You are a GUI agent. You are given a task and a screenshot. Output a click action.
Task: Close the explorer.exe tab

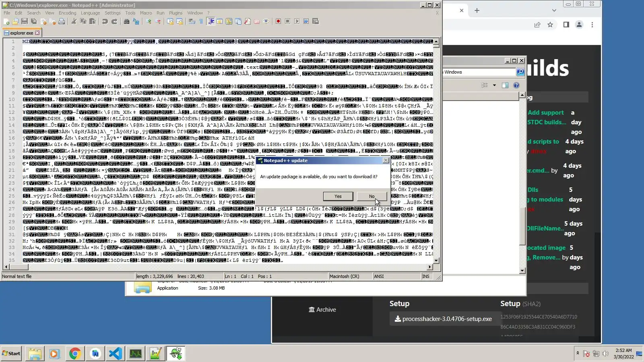(x=37, y=33)
